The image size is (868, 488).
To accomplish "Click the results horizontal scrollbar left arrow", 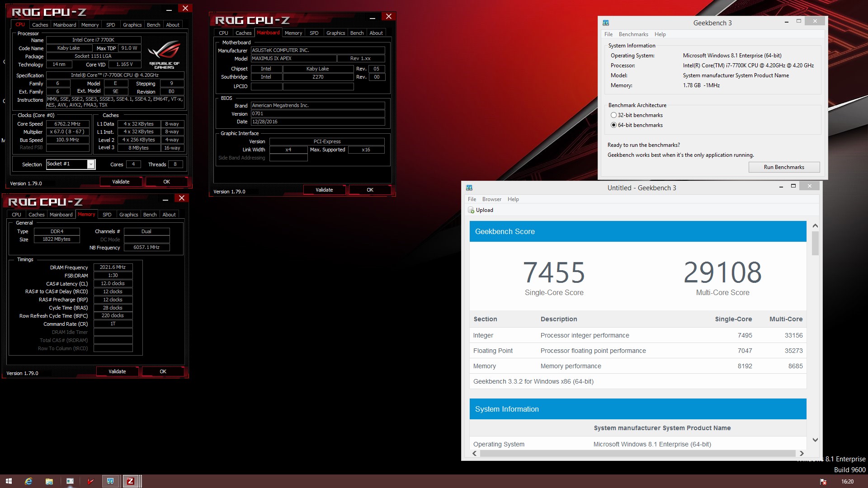I will click(474, 453).
